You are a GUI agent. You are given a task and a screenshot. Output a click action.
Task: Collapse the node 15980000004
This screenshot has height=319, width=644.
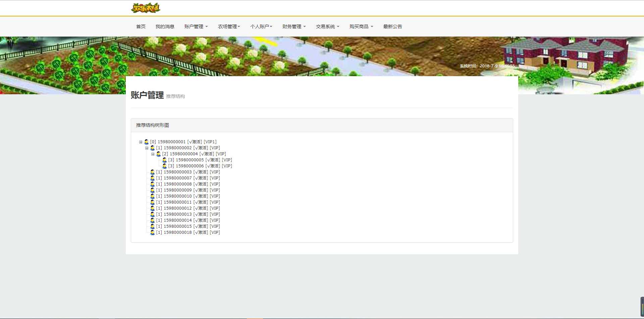coord(153,154)
